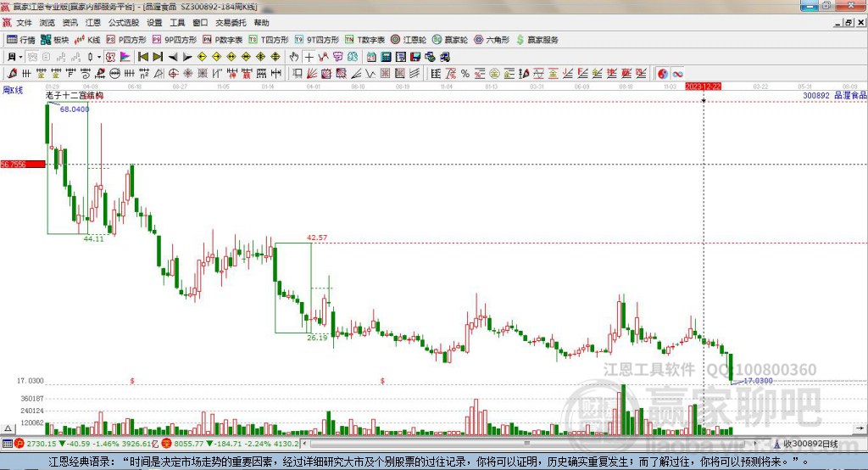Click the red highlighted date 2023-12-22
Screen dimensions: 868x470
[x=703, y=87]
